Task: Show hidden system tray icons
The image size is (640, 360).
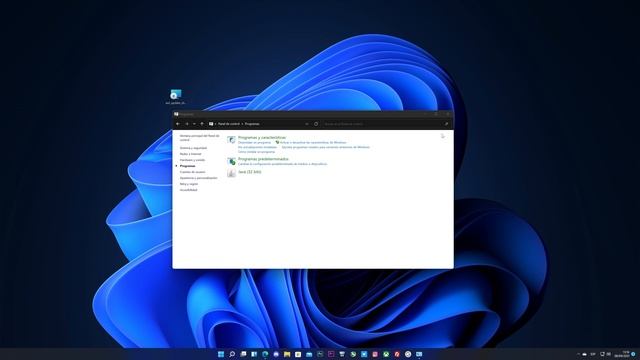Action: pyautogui.click(x=578, y=354)
